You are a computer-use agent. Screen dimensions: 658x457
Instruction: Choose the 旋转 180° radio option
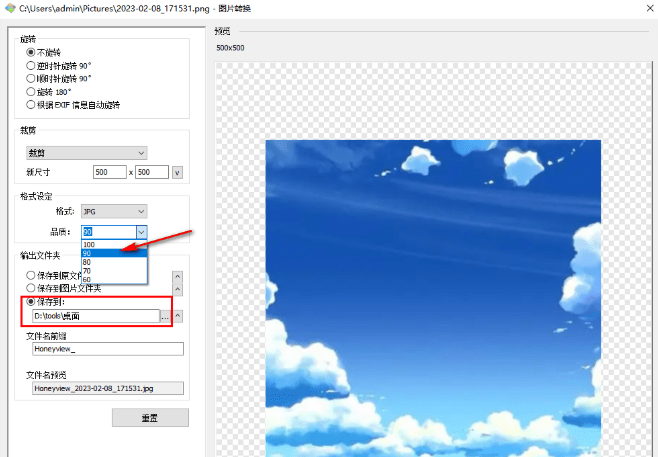tap(31, 91)
